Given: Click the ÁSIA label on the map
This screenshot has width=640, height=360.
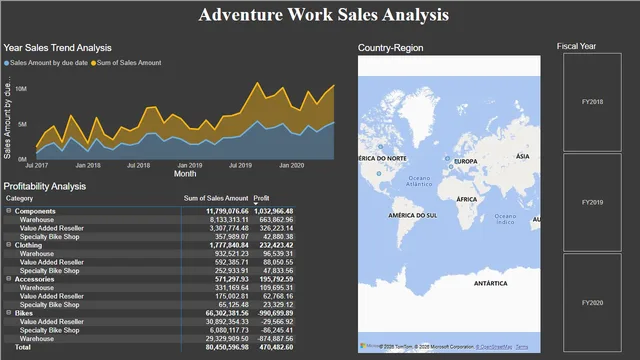Looking at the screenshot, I should [x=522, y=156].
